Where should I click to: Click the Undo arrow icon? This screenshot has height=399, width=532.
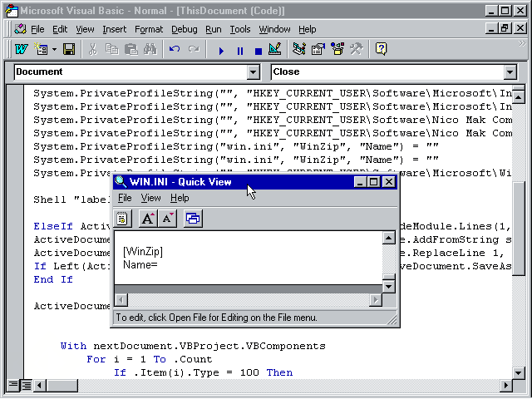(x=175, y=49)
